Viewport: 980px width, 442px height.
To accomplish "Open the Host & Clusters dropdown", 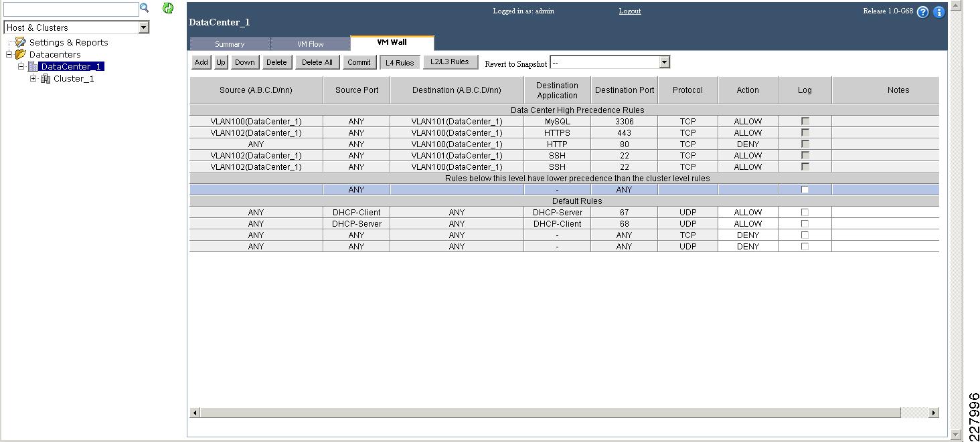I will [x=143, y=27].
